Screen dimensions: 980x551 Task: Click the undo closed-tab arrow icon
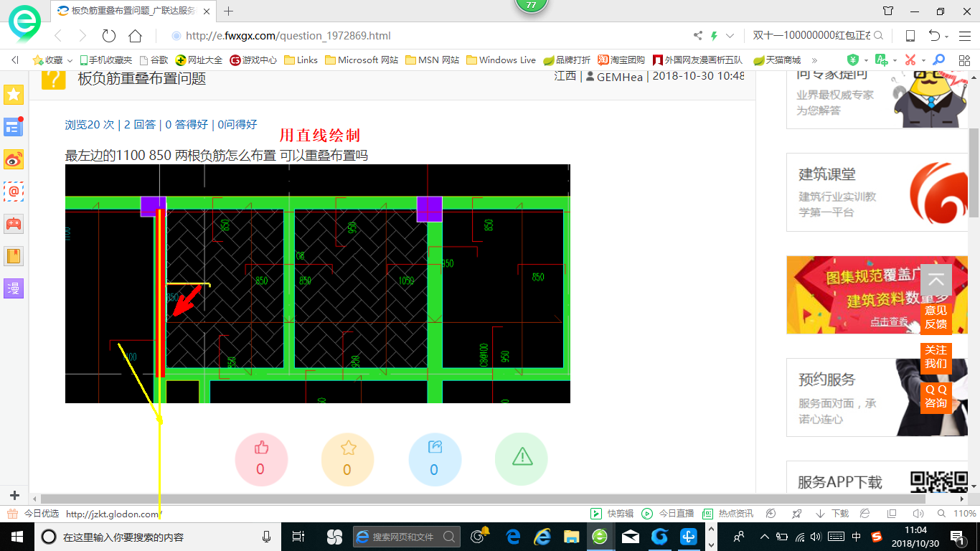(934, 36)
